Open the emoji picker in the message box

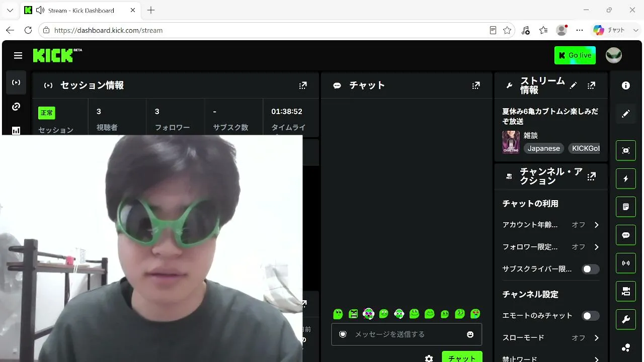click(x=470, y=334)
